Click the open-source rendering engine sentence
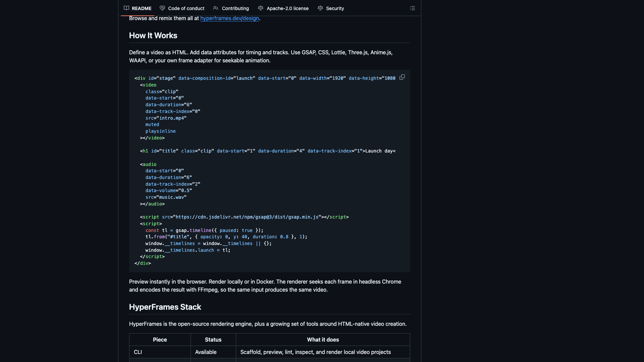Screen dimensions: 644x362 [x=268, y=324]
